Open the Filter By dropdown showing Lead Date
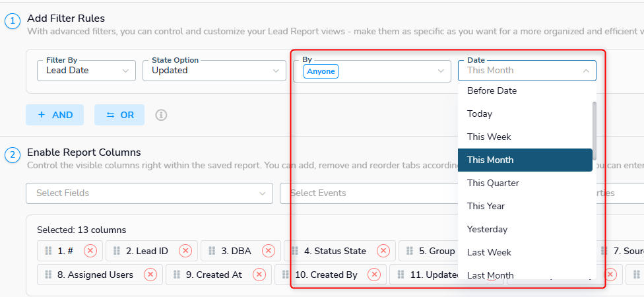Image resolution: width=644 pixels, height=297 pixels. coord(86,71)
